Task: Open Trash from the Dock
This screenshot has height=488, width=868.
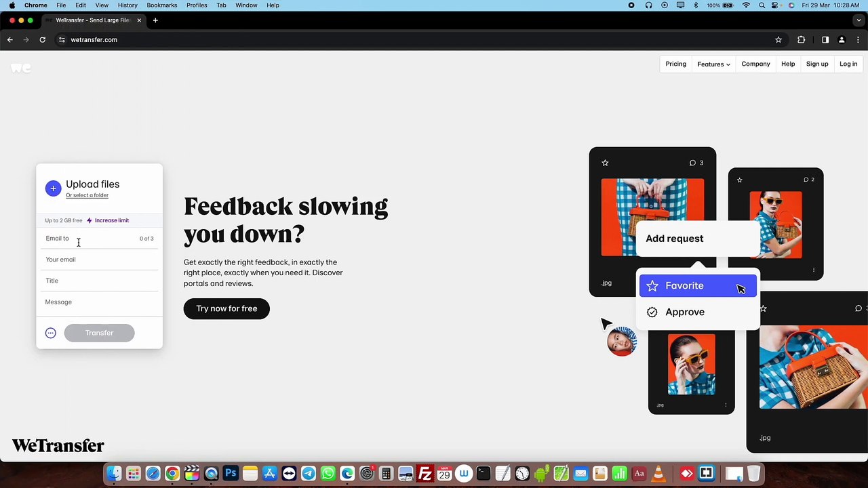Action: click(753, 474)
